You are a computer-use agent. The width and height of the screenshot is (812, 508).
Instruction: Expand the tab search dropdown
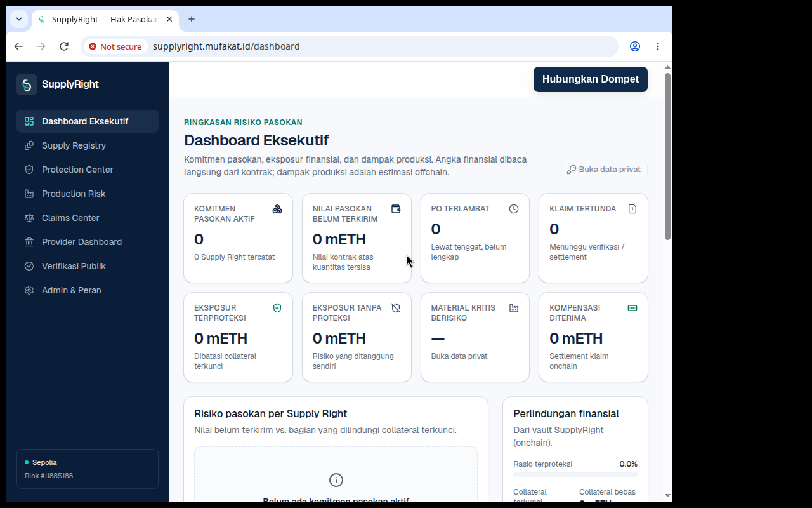tap(19, 19)
